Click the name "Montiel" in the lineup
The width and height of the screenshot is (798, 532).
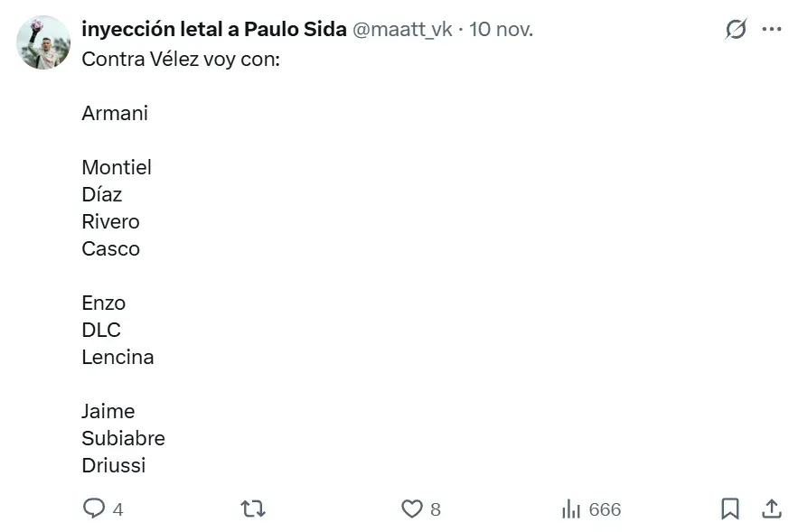coord(117,167)
